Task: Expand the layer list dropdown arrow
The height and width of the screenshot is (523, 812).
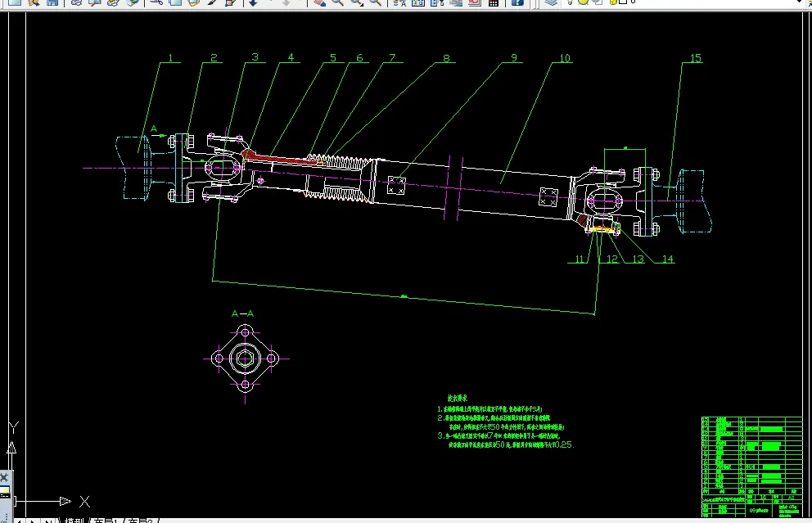Action: pyautogui.click(x=801, y=2)
